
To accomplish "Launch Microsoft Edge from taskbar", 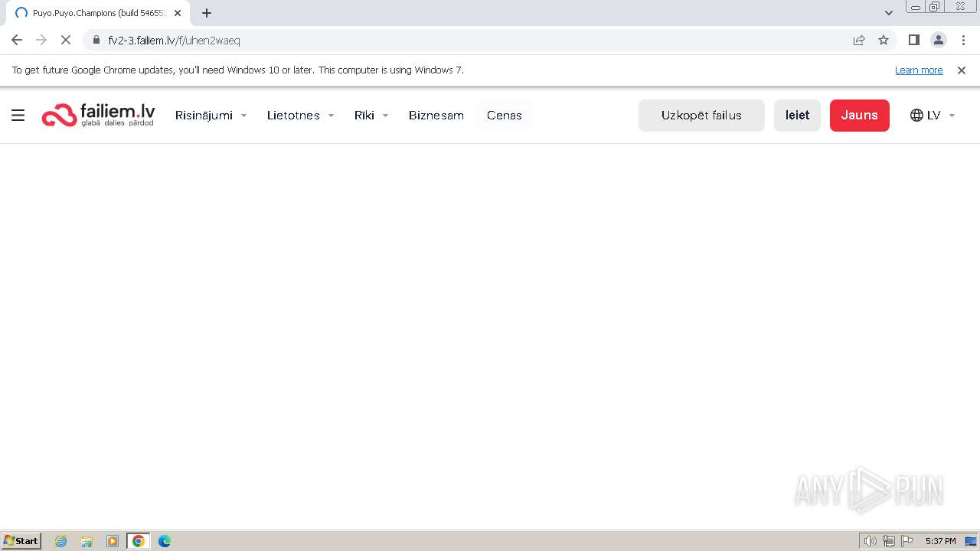I will click(x=165, y=541).
